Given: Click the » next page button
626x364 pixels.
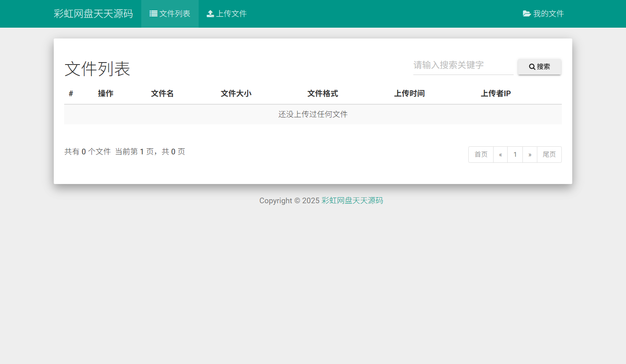Looking at the screenshot, I should (530, 154).
